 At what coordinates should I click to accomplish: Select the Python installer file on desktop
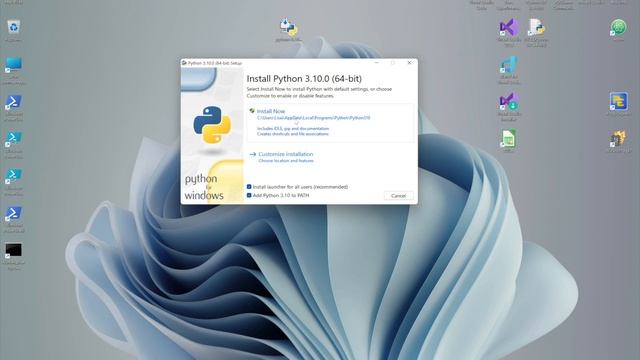289,29
